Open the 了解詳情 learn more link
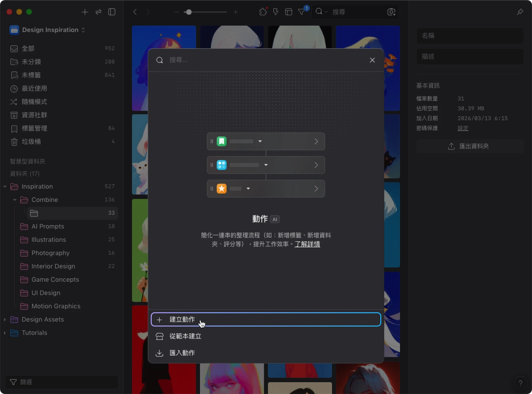Viewport: 532px width, 394px height. [x=307, y=244]
